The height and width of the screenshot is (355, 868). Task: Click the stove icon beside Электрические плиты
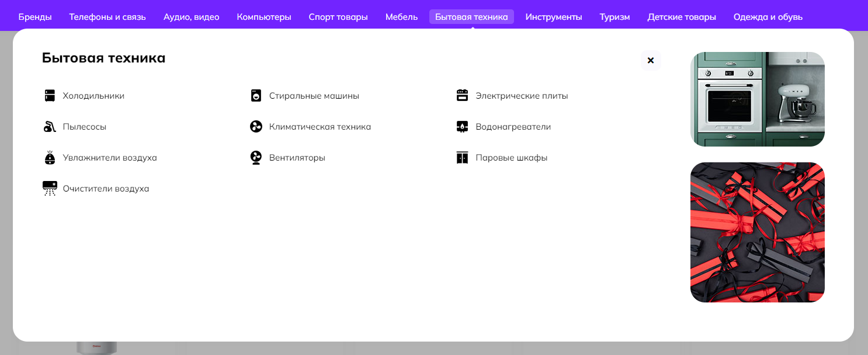pyautogui.click(x=462, y=96)
